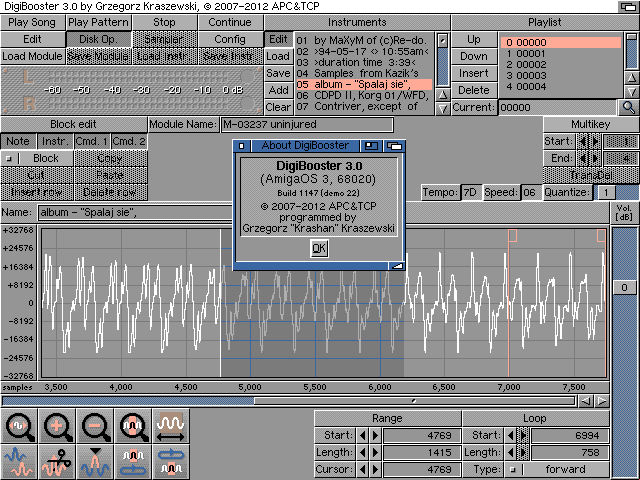640x480 pixels.
Task: Click the zoom to full waveform magnifier icon
Action: coord(19,427)
